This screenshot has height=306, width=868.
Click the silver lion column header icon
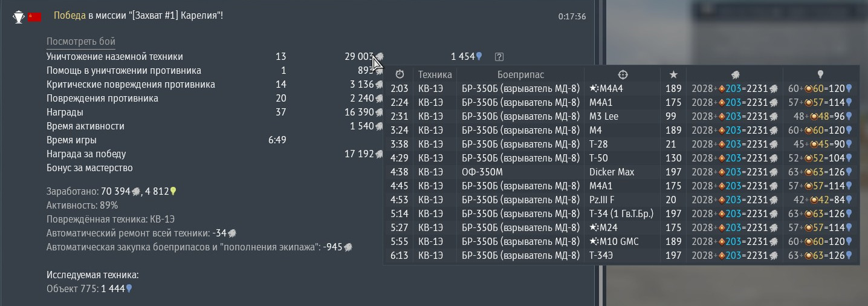(735, 74)
